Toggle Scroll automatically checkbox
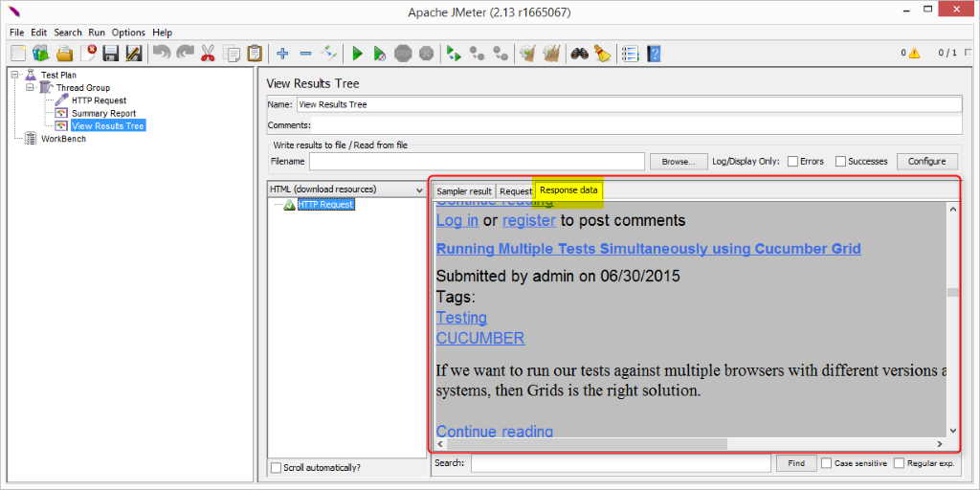 276,467
